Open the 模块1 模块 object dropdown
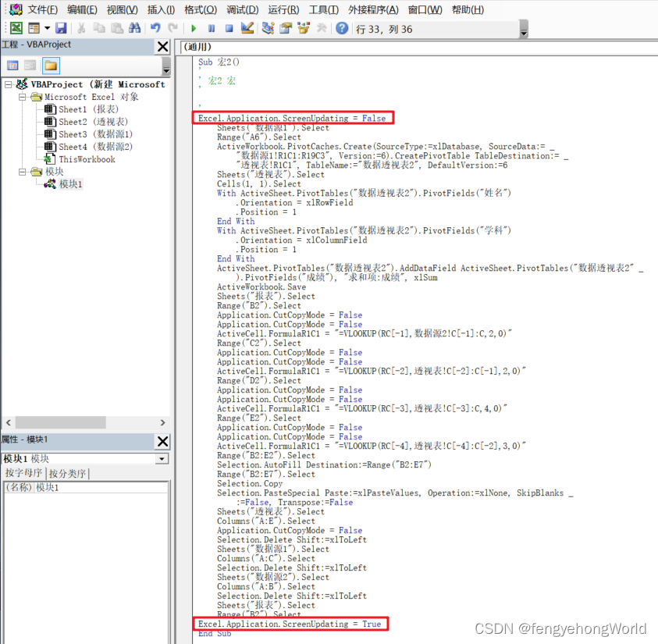This screenshot has height=644, width=658. (x=162, y=458)
